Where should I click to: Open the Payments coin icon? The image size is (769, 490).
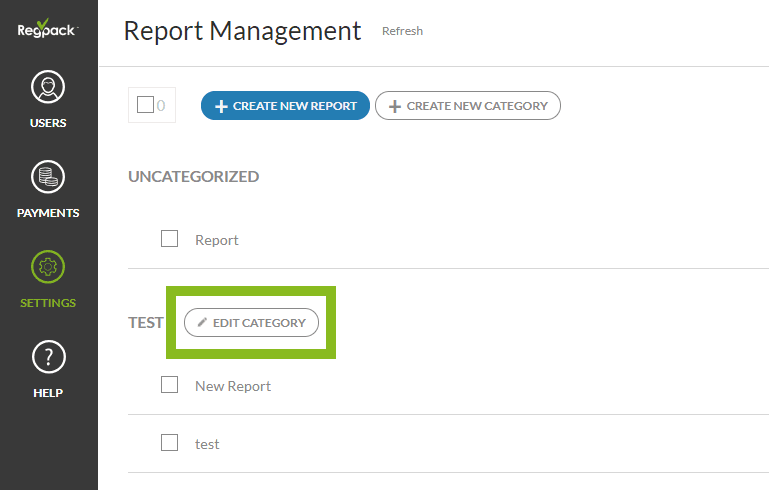coord(48,178)
